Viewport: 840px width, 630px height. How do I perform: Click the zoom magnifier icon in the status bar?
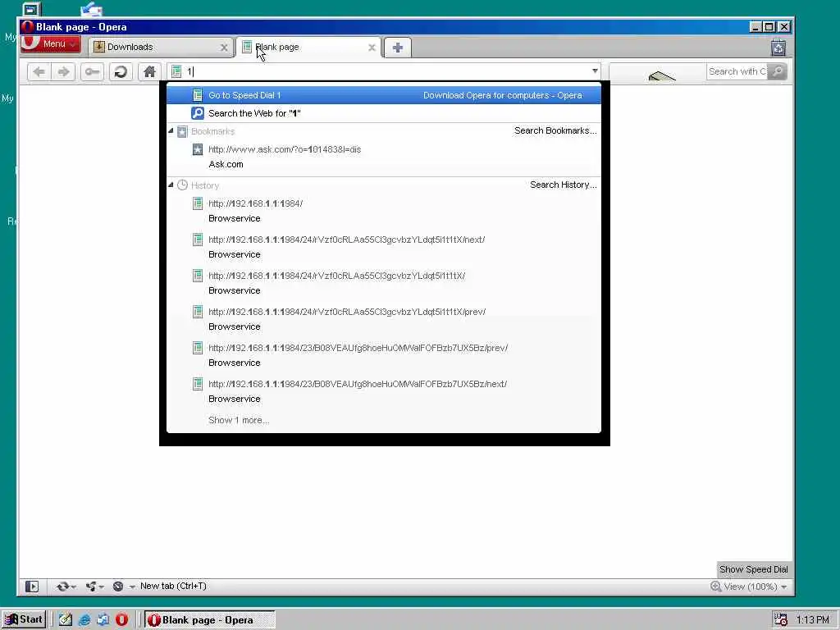715,586
